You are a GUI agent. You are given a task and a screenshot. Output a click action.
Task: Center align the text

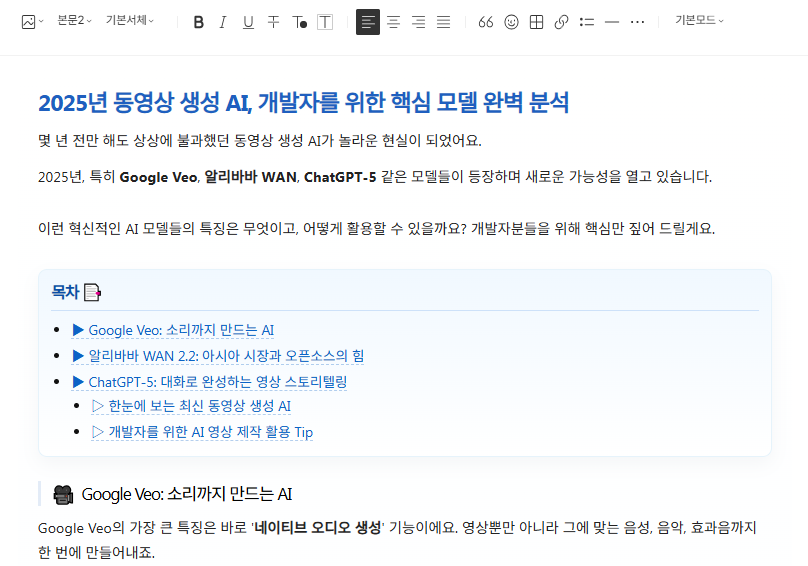click(393, 22)
